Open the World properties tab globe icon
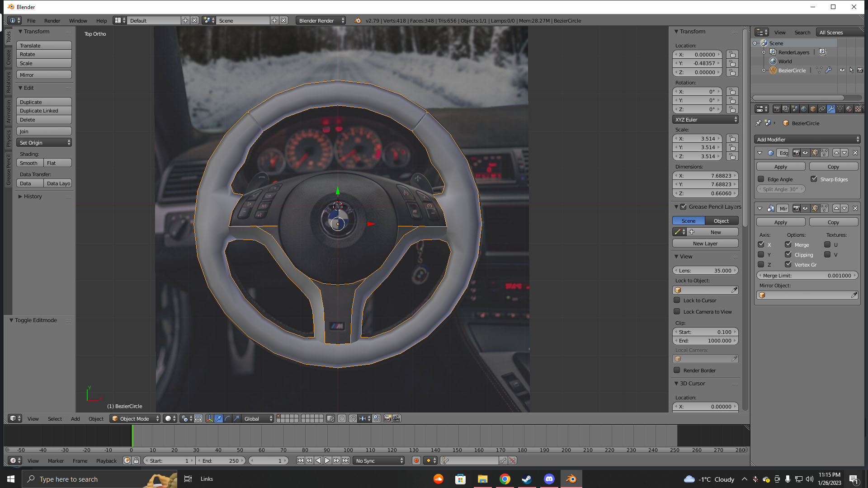The height and width of the screenshot is (488, 868). coord(804,109)
